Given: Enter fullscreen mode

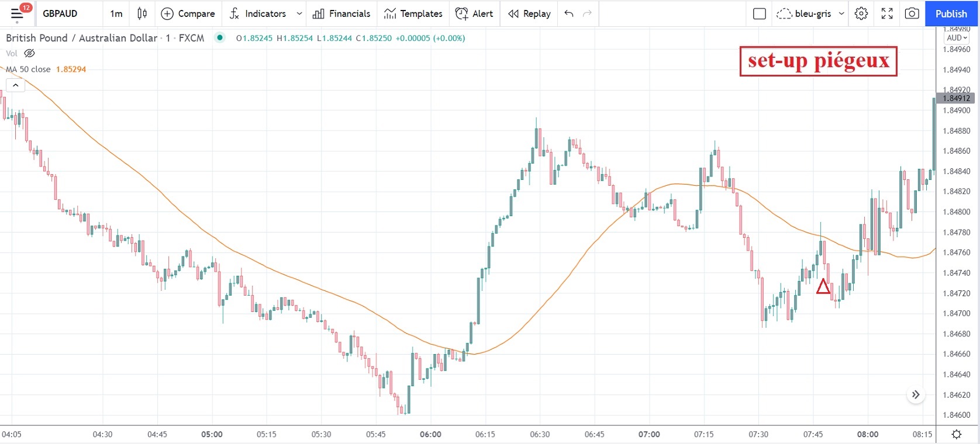Looking at the screenshot, I should (887, 13).
